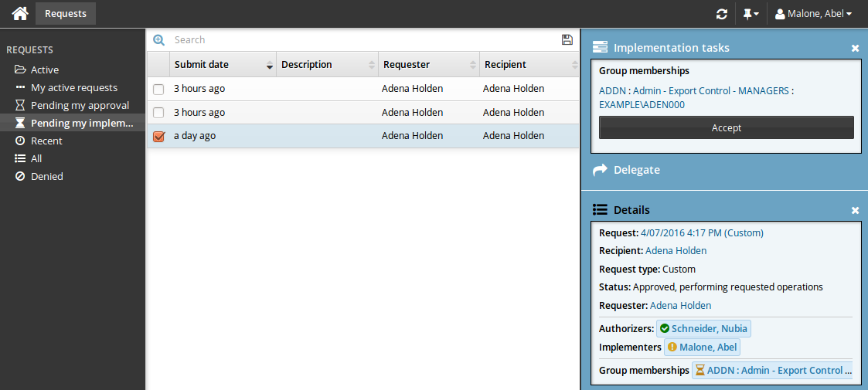Select Denied requests in sidebar
Screen dimensions: 868x390
pyautogui.click(x=46, y=176)
